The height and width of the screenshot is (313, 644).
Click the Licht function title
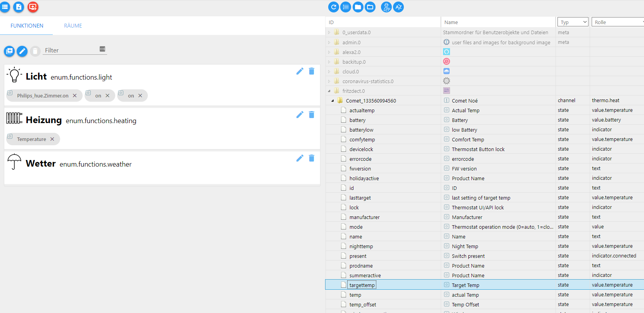(x=36, y=77)
